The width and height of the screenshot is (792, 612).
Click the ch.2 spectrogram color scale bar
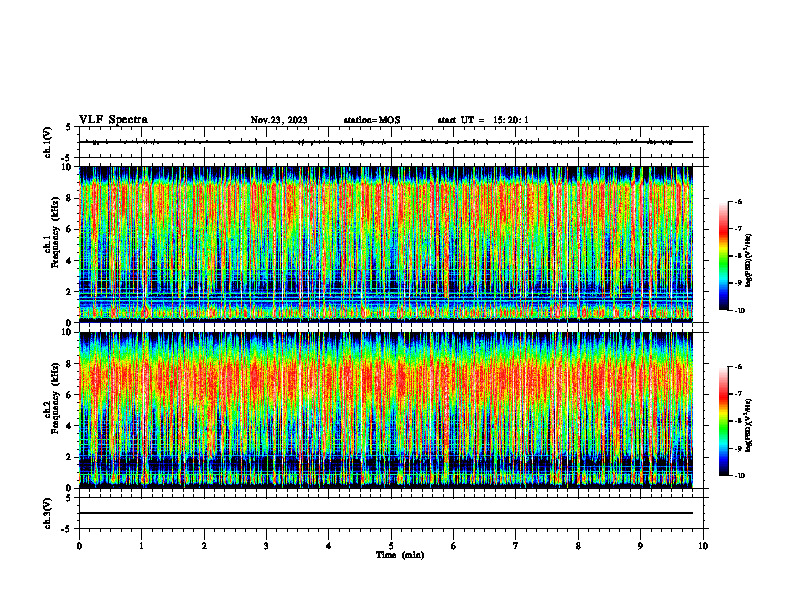[x=724, y=421]
